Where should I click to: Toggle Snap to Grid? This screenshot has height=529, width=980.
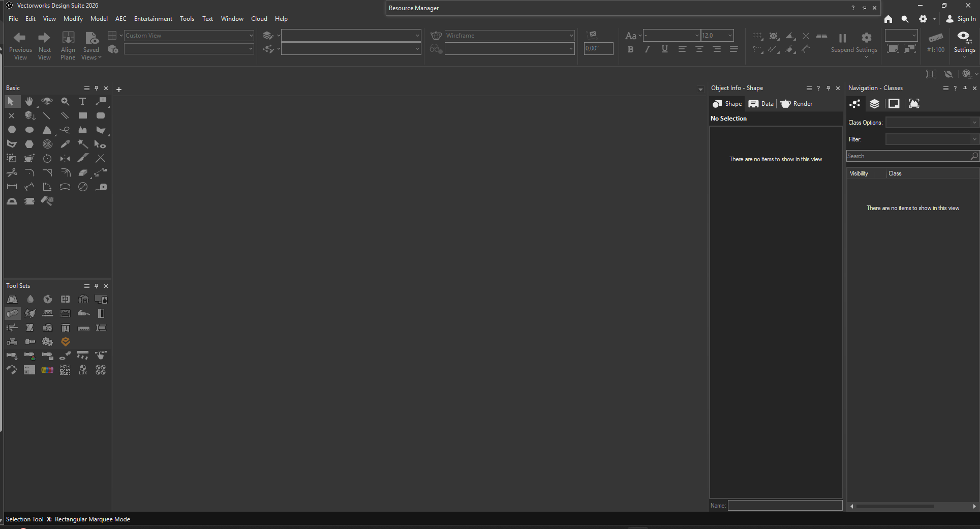pos(757,36)
